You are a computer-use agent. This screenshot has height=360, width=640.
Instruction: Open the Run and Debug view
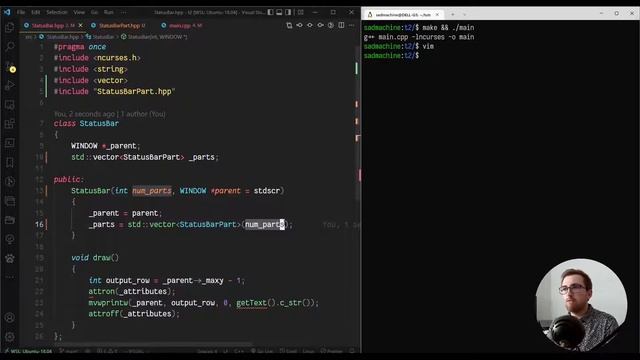click(x=10, y=85)
